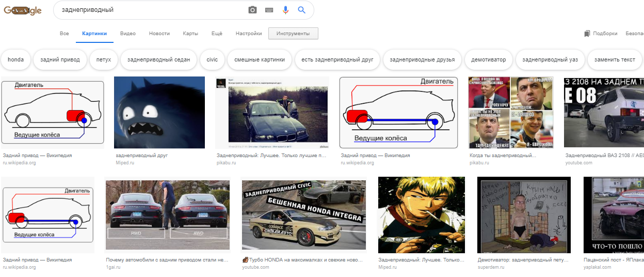Open the Бешенная Honda Integra thumbnail

click(304, 216)
